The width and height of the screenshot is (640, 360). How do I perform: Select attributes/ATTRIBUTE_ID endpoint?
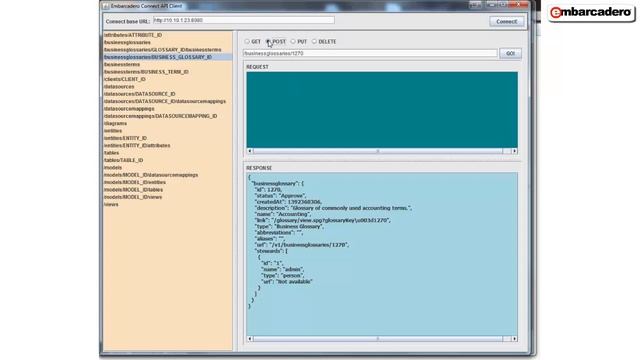168,35
